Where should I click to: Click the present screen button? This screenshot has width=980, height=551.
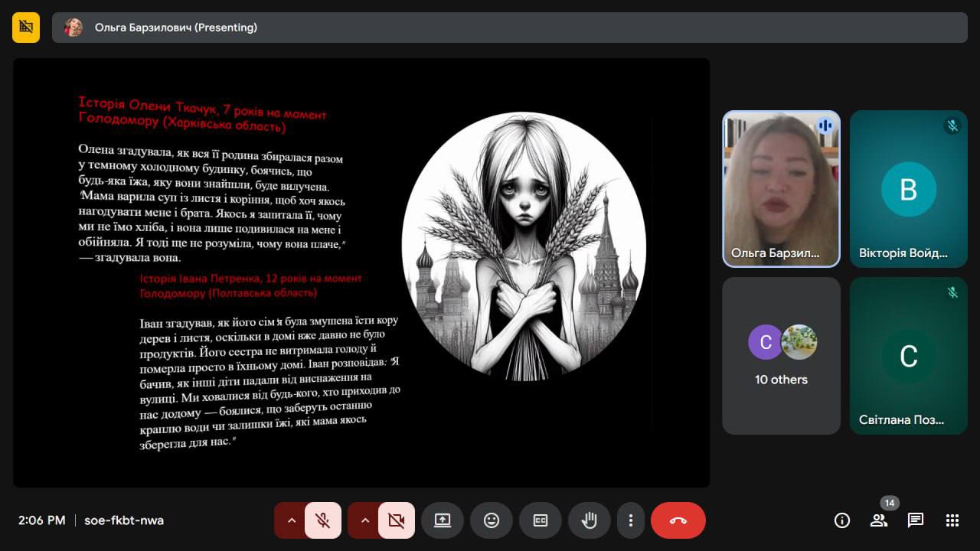[x=443, y=520]
